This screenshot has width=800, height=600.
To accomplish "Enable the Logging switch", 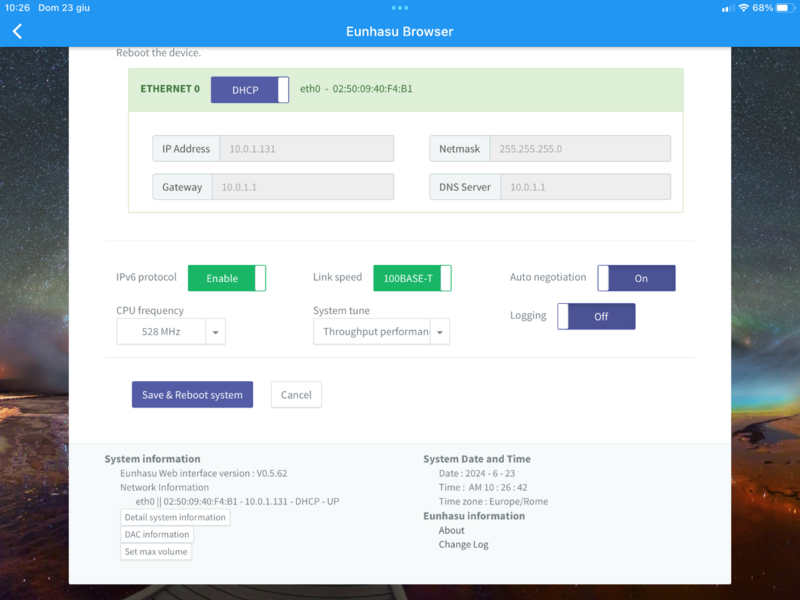I will pyautogui.click(x=596, y=316).
